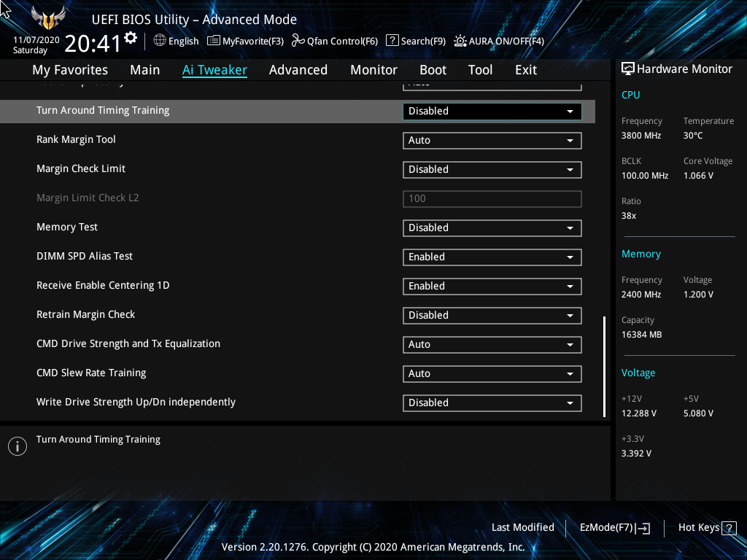Click the settings gear beside the clock
The height and width of the screenshot is (560, 747).
pyautogui.click(x=131, y=38)
